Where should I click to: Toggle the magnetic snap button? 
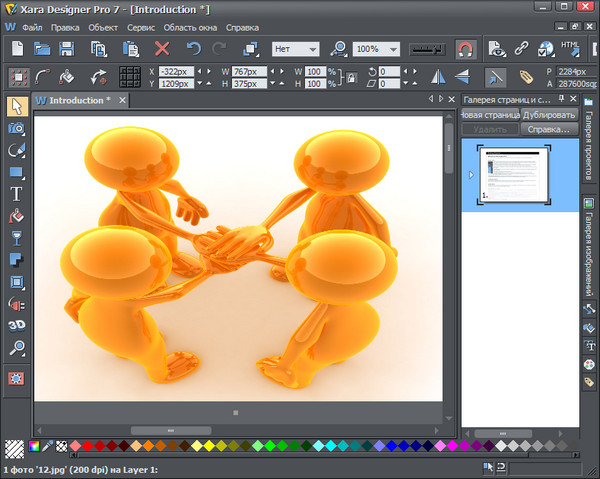point(465,48)
